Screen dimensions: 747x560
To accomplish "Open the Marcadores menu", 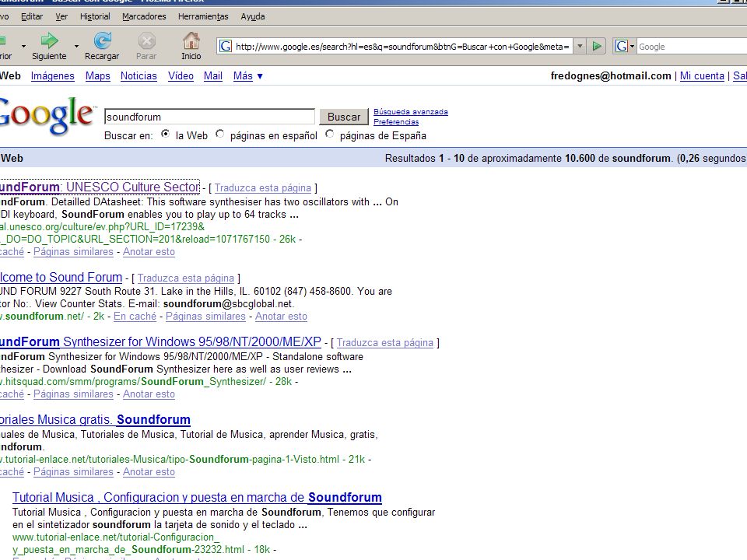I will [144, 16].
